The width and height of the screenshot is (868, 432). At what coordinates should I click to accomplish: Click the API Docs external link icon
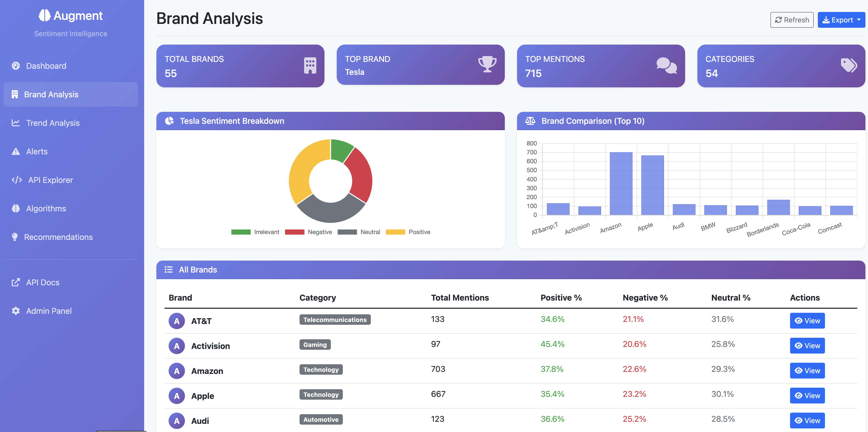coord(16,282)
